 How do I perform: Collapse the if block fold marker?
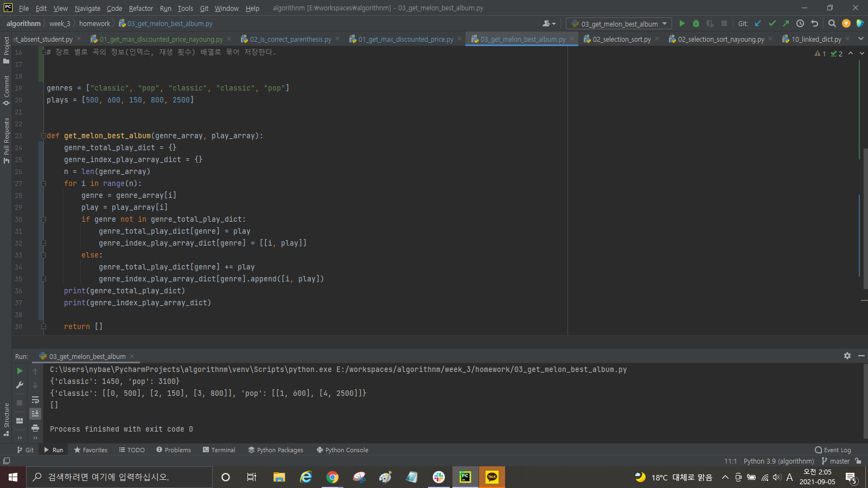(x=43, y=219)
